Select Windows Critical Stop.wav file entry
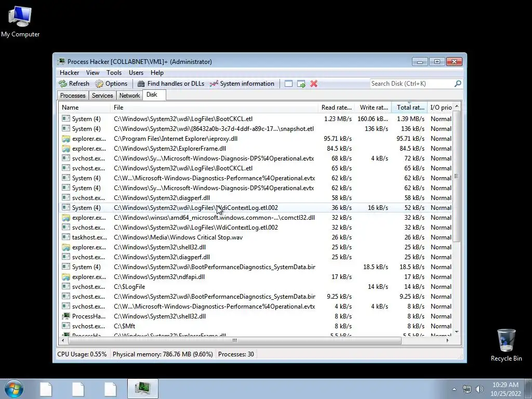 [x=178, y=237]
